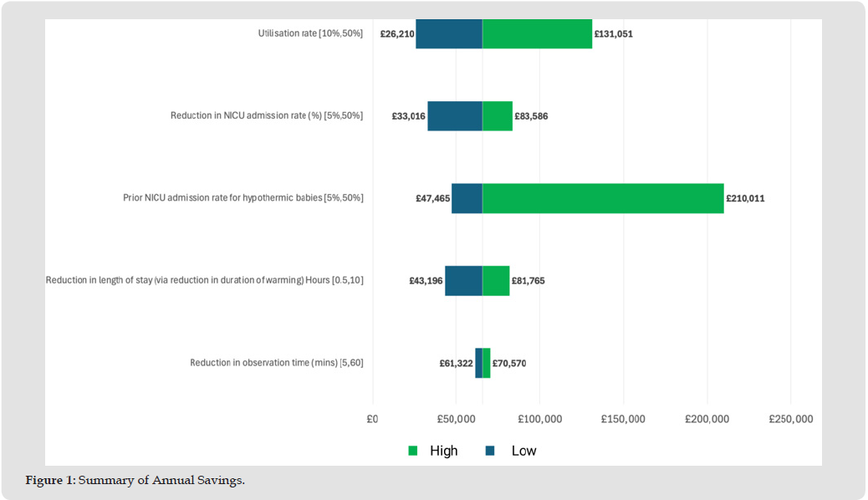Screen dimensions: 868x500
Task: Click the green Prior NICU admission rate bar
Action: (x=602, y=198)
